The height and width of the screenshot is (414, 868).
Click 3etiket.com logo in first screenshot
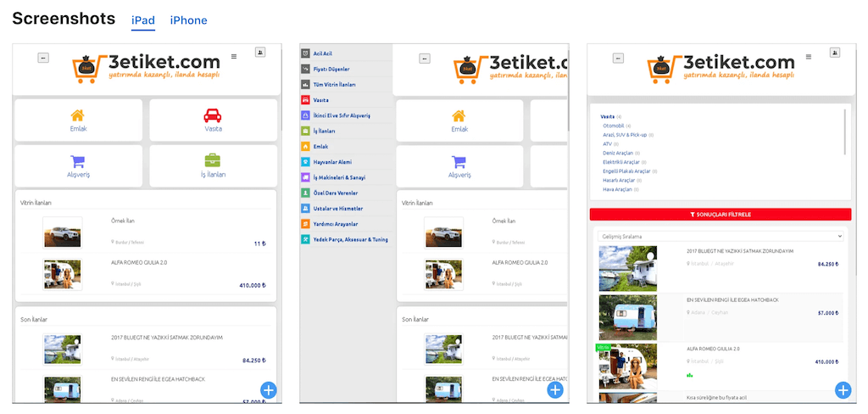[x=146, y=69]
